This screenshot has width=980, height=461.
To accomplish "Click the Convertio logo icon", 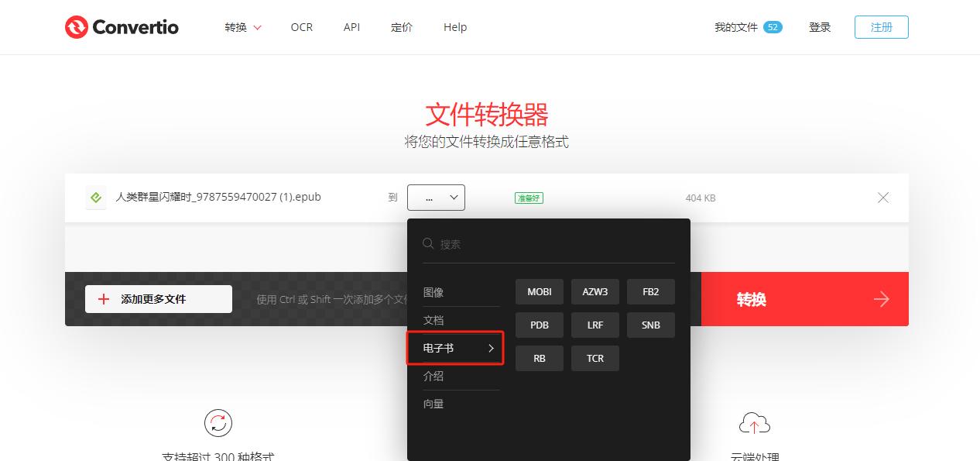I will point(75,26).
